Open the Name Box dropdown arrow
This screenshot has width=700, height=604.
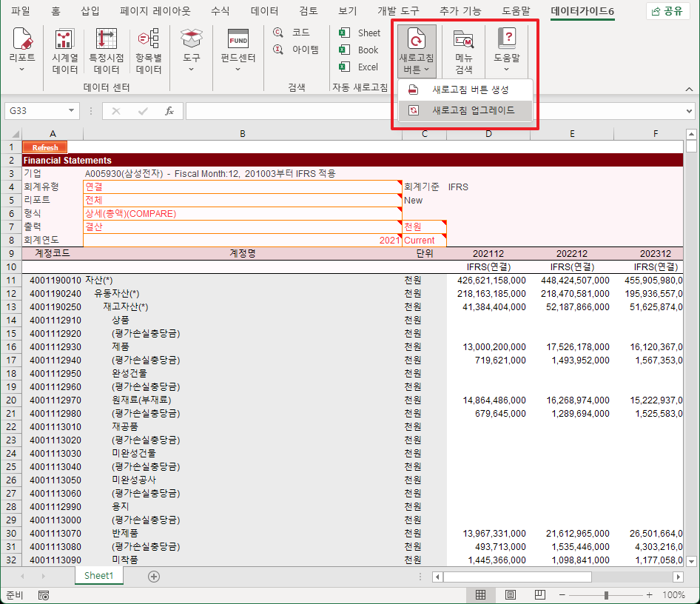tap(72, 111)
